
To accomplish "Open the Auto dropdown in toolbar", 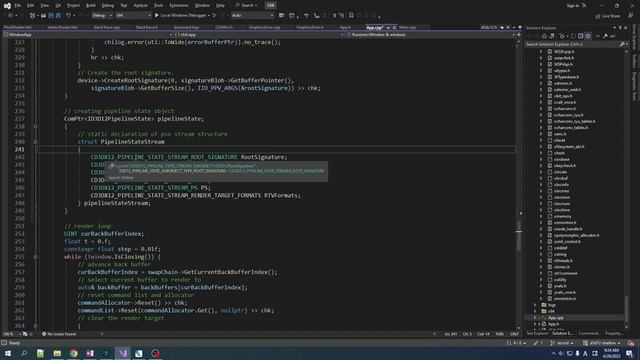I will pyautogui.click(x=252, y=16).
